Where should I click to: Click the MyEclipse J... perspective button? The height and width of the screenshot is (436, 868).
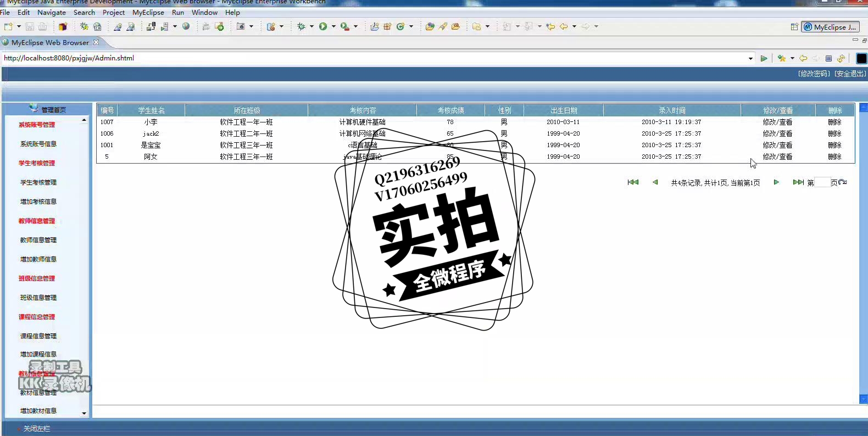[830, 27]
